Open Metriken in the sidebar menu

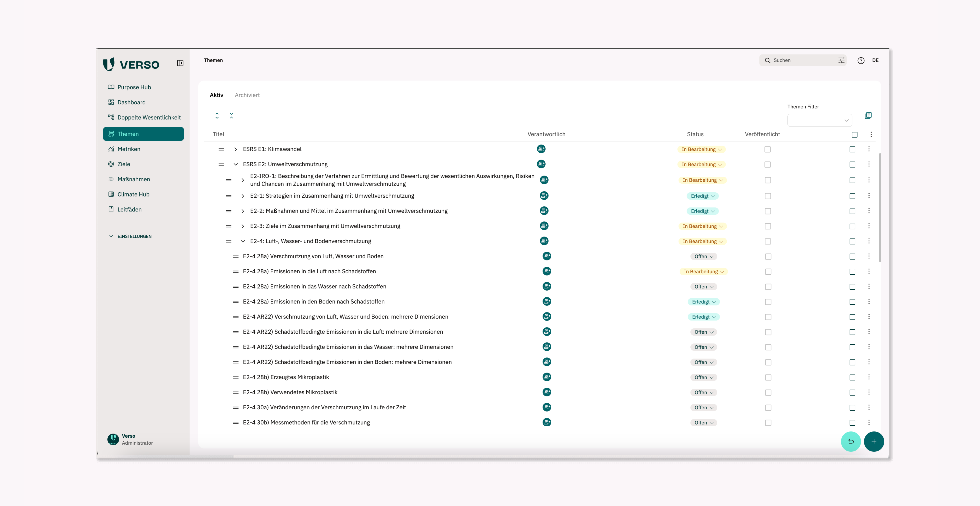click(x=129, y=149)
